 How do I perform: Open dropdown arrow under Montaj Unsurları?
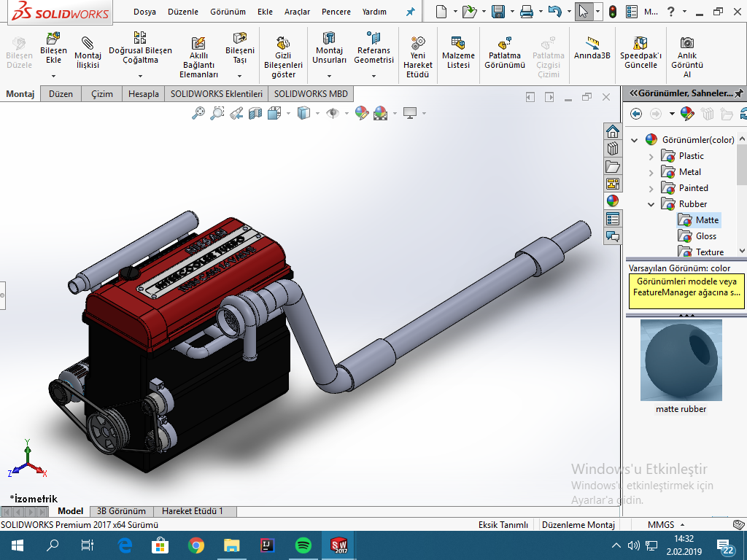point(329,76)
